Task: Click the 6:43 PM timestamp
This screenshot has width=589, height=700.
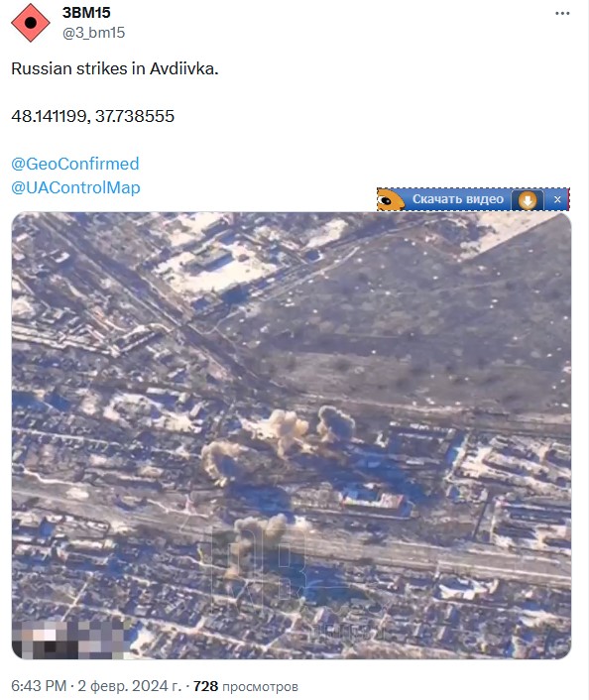Action: point(39,686)
